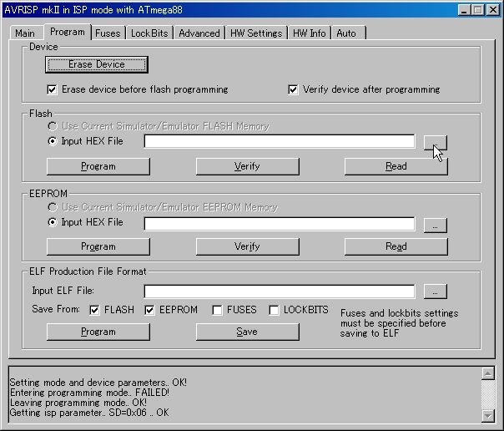Maximize the AVRISP mkII window
The width and height of the screenshot is (504, 431).
477,10
